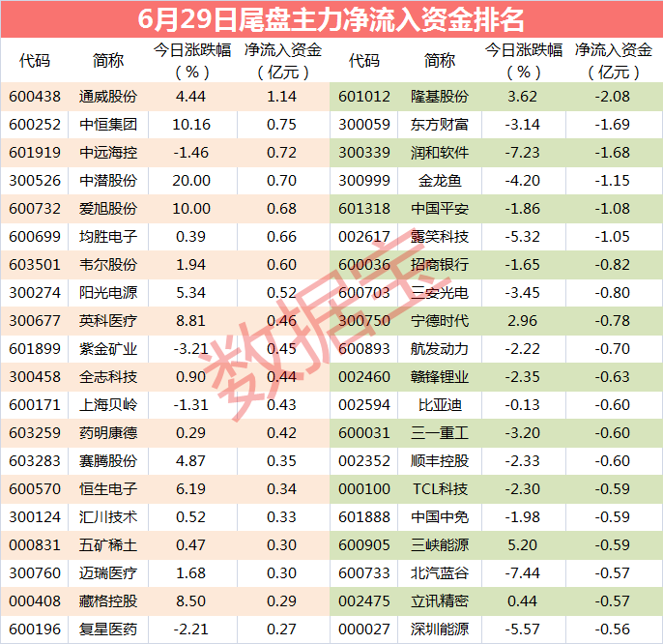Click stock name 赣锋锂业
Screen dimensions: 663x644
pyautogui.click(x=440, y=376)
